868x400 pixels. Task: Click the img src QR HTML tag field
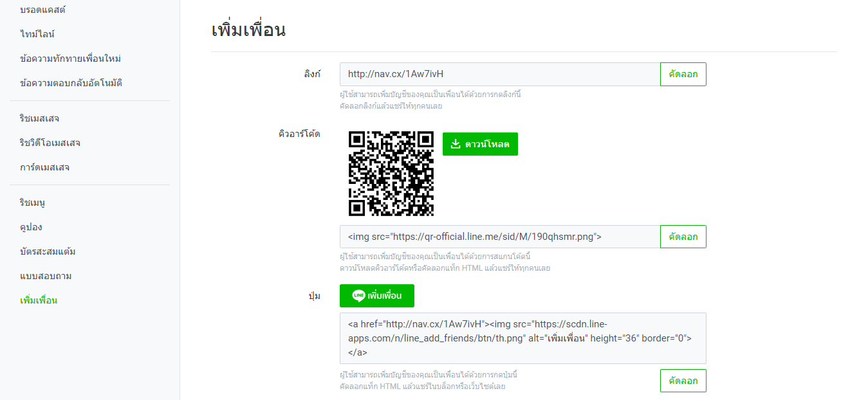500,237
